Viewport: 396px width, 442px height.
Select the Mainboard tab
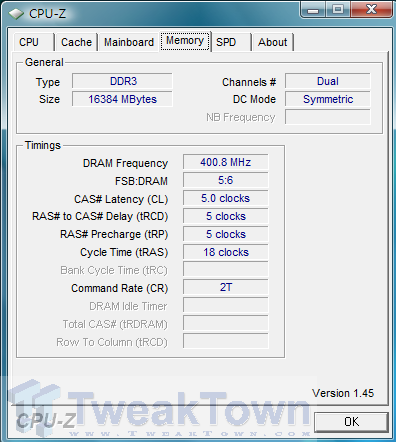pyautogui.click(x=129, y=42)
